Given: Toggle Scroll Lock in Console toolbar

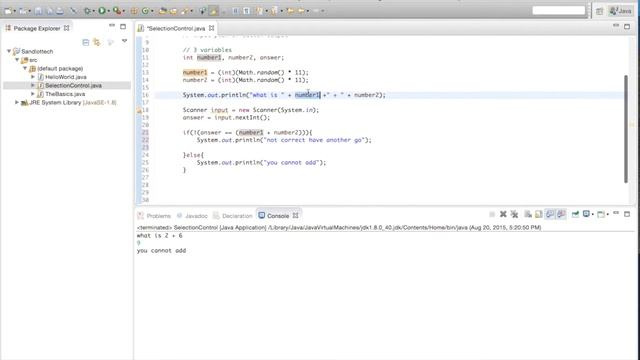Looking at the screenshot, I should point(539,214).
